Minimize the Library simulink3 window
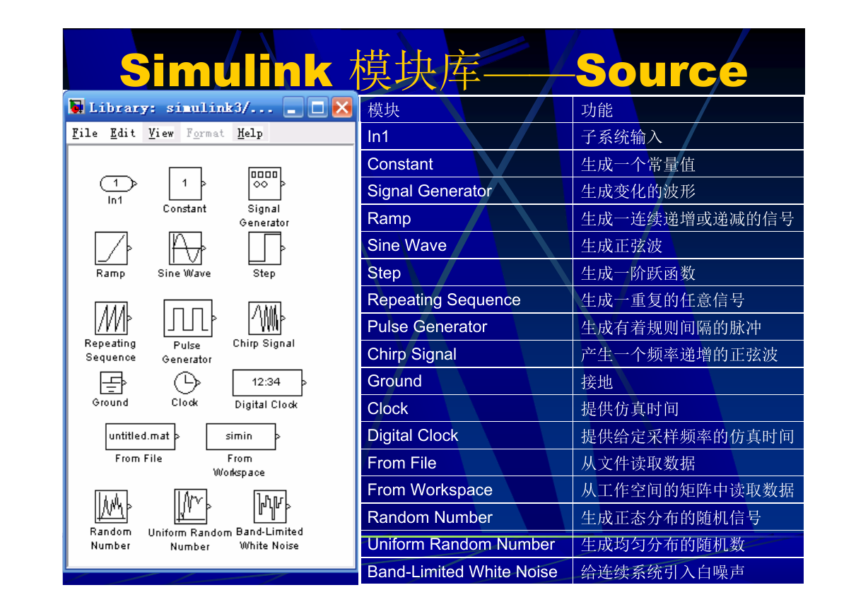 [x=293, y=107]
